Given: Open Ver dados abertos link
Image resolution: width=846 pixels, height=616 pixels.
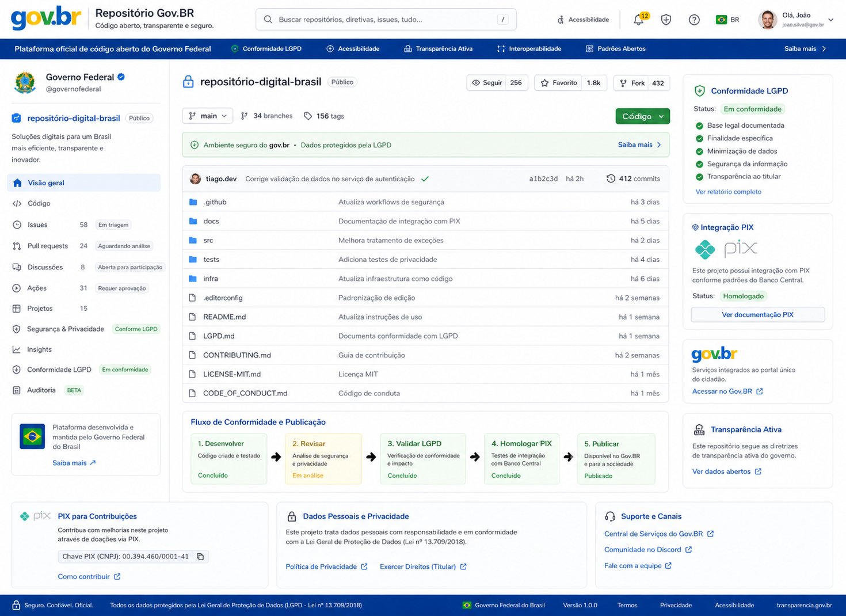Looking at the screenshot, I should (x=727, y=471).
